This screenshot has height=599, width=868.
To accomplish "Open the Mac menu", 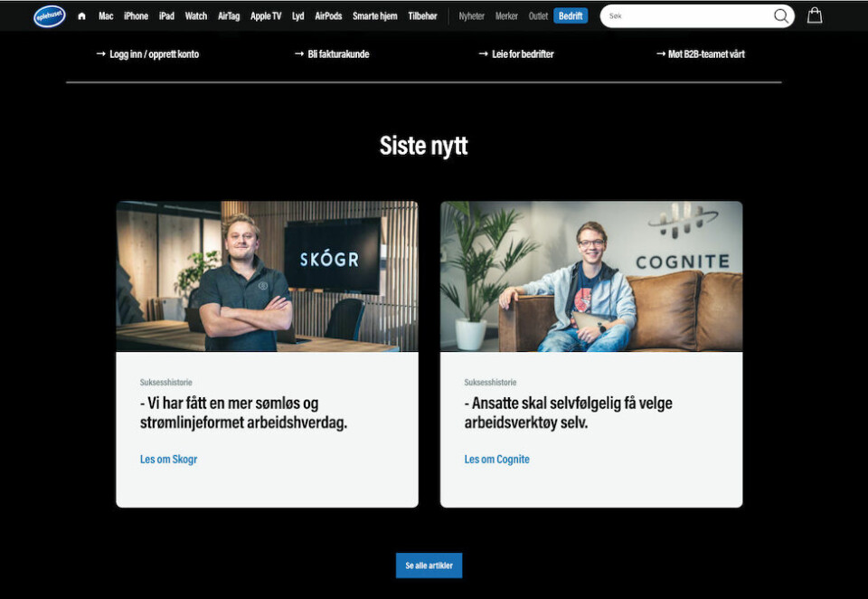I will tap(106, 16).
